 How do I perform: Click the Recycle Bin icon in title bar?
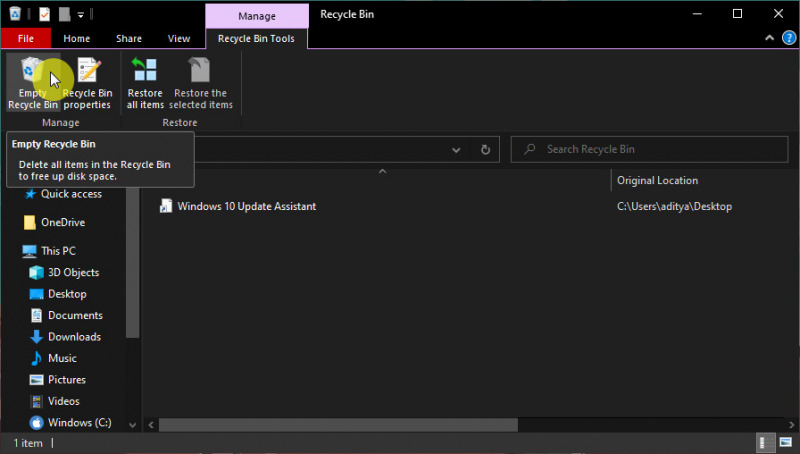click(x=15, y=14)
